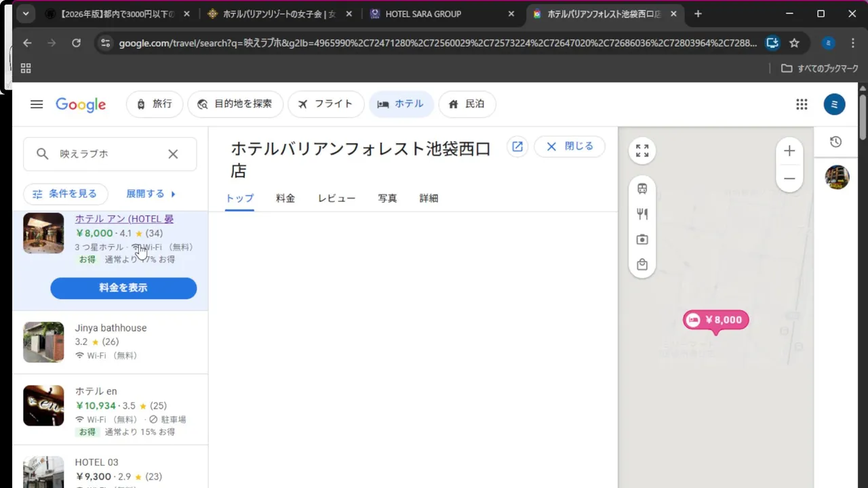Viewport: 868px width, 488px height.
Task: Switch to the 2026年版 都内で3000円以下 tab
Action: pos(117,14)
